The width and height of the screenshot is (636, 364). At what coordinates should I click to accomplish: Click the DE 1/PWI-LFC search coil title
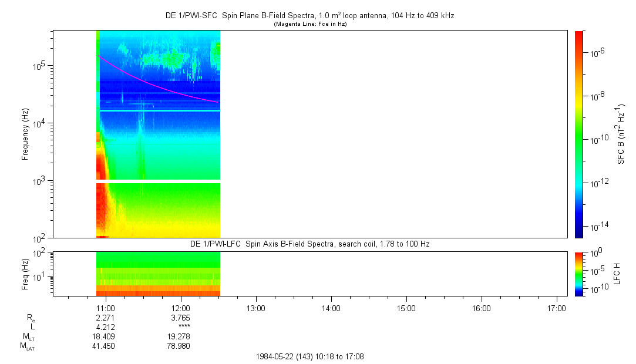pos(309,244)
